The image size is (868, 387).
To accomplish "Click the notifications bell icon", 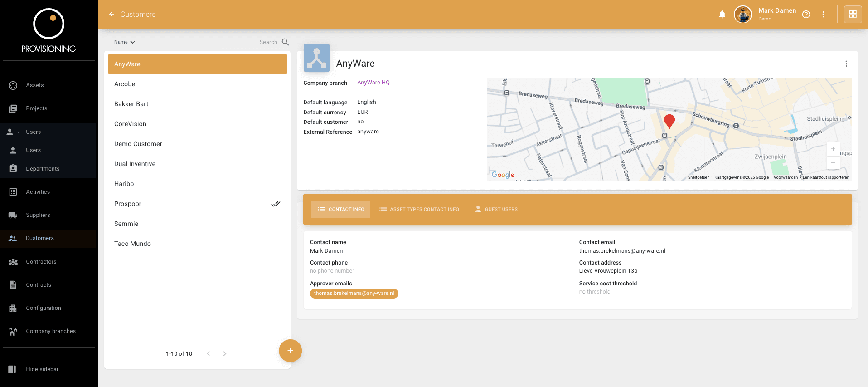I will (x=722, y=15).
